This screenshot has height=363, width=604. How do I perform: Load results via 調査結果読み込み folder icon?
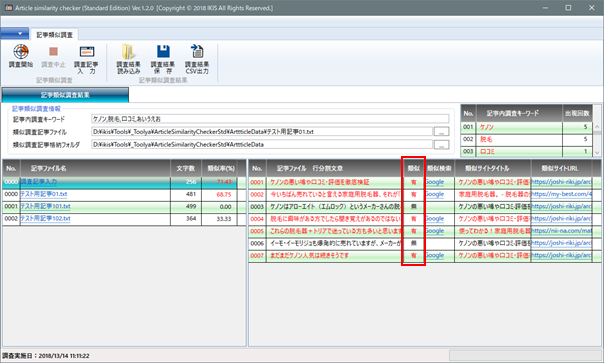tap(128, 59)
